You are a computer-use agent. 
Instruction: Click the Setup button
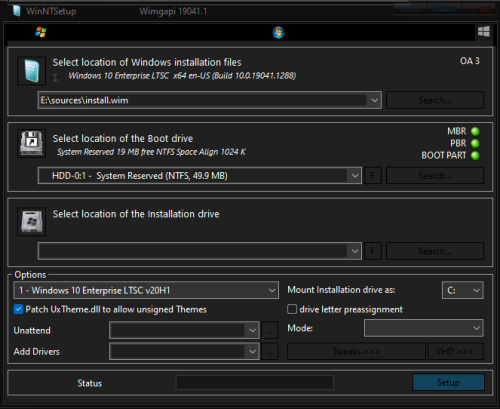coord(448,382)
